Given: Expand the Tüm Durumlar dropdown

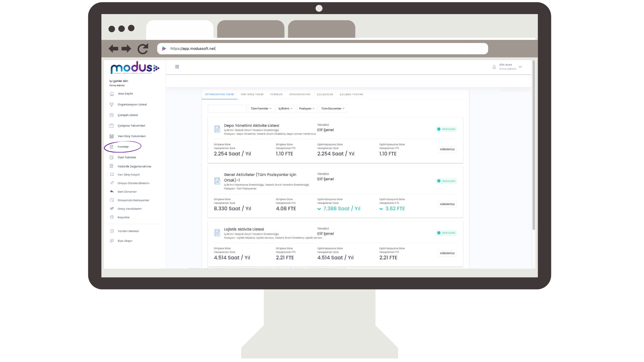Looking at the screenshot, I should tap(332, 109).
